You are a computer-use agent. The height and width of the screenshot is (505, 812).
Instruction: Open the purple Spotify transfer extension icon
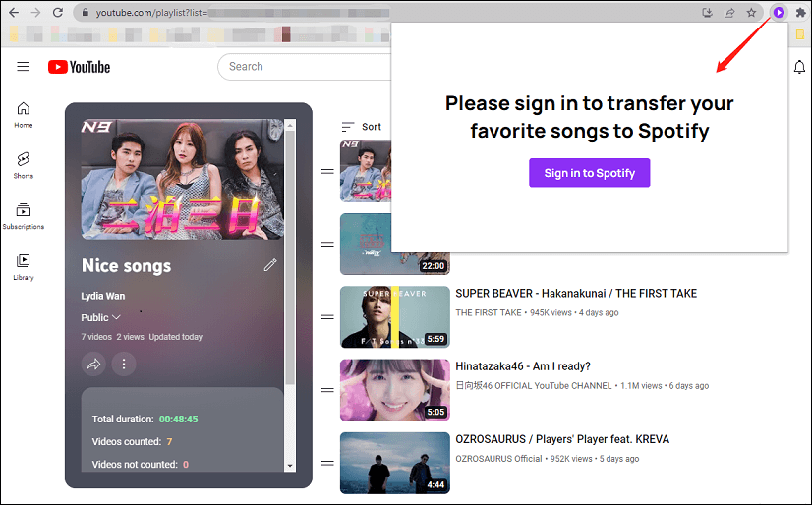(x=779, y=13)
